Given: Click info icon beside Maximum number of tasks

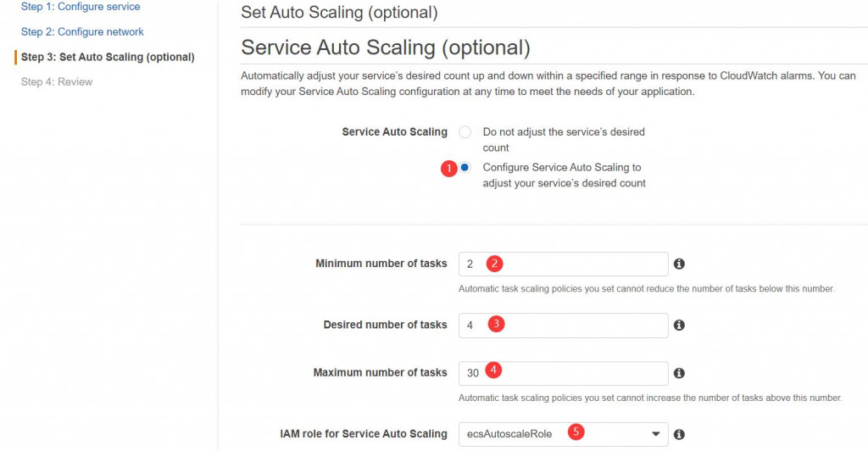Looking at the screenshot, I should pyautogui.click(x=678, y=373).
